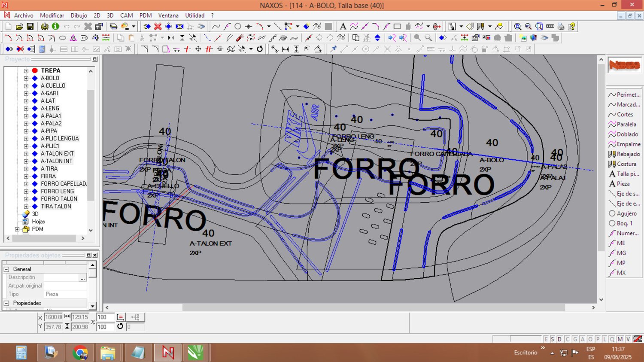The image size is (644, 362).
Task: Open the stacked layers icon
Action: 113,27
